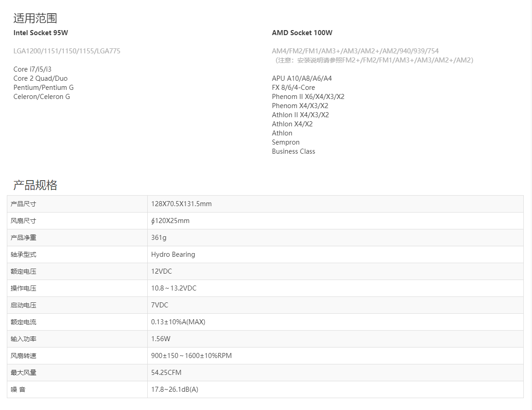Click Athlon X4/X2 line
This screenshot has width=532, height=410.
click(x=292, y=124)
